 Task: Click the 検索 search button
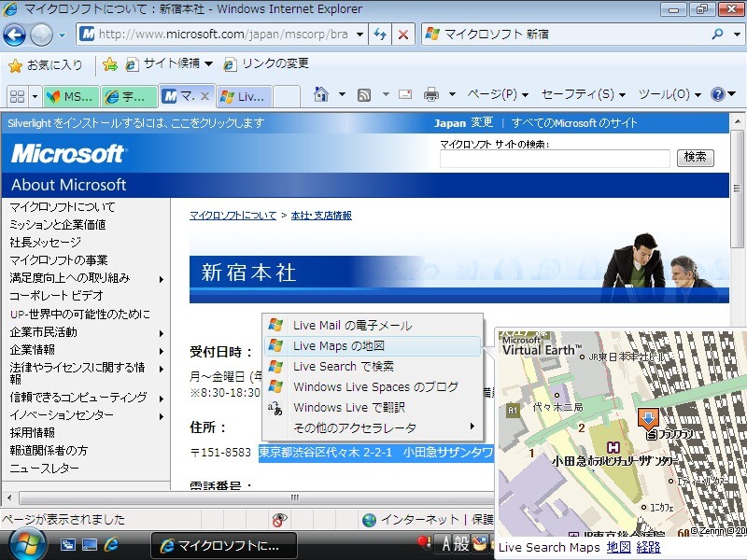tap(695, 157)
